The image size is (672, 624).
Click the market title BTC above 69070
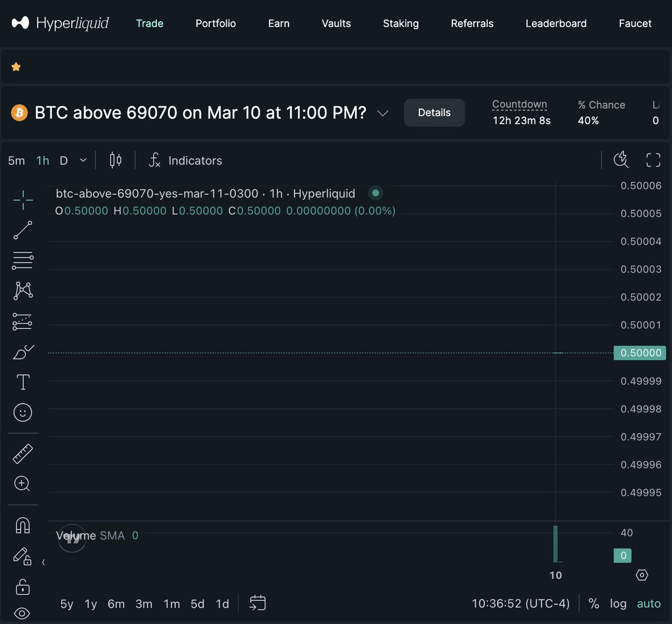click(200, 113)
